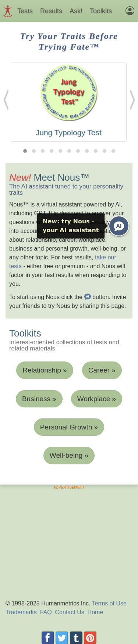Image resolution: width=138 pixels, height=644 pixels.
Task: Open the Tests menu item
Action: coord(25,11)
